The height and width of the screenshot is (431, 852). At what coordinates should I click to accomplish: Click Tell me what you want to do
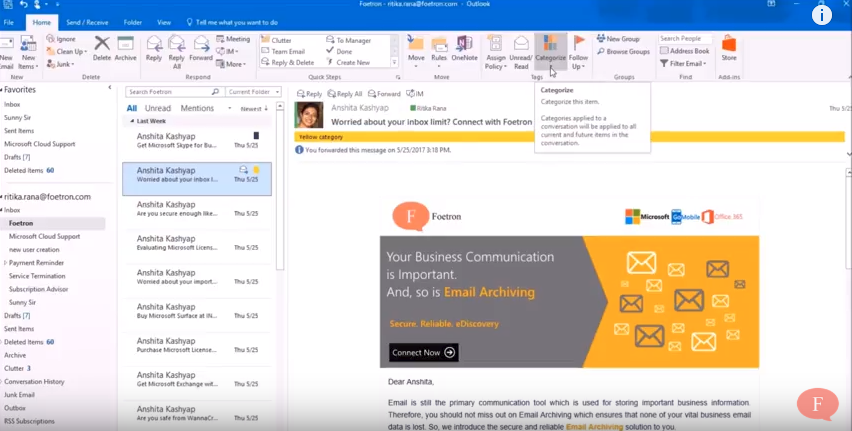232,22
